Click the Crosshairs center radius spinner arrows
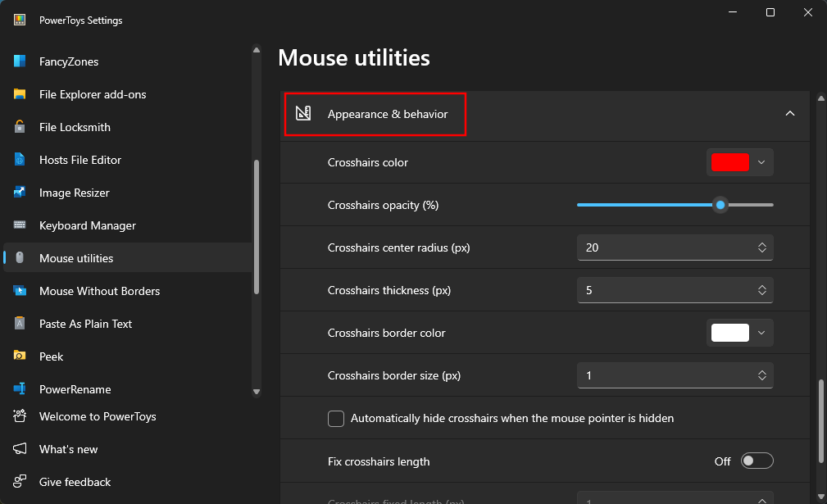The width and height of the screenshot is (827, 504). pos(761,247)
